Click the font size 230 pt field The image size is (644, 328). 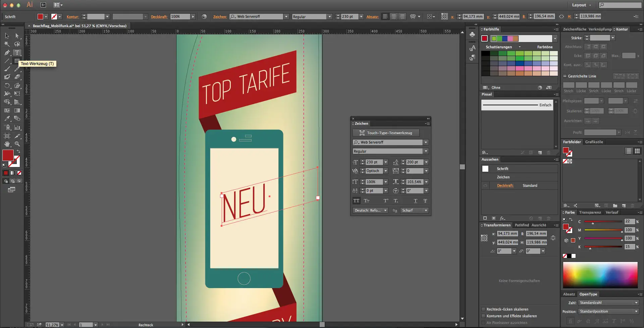pyautogui.click(x=374, y=162)
